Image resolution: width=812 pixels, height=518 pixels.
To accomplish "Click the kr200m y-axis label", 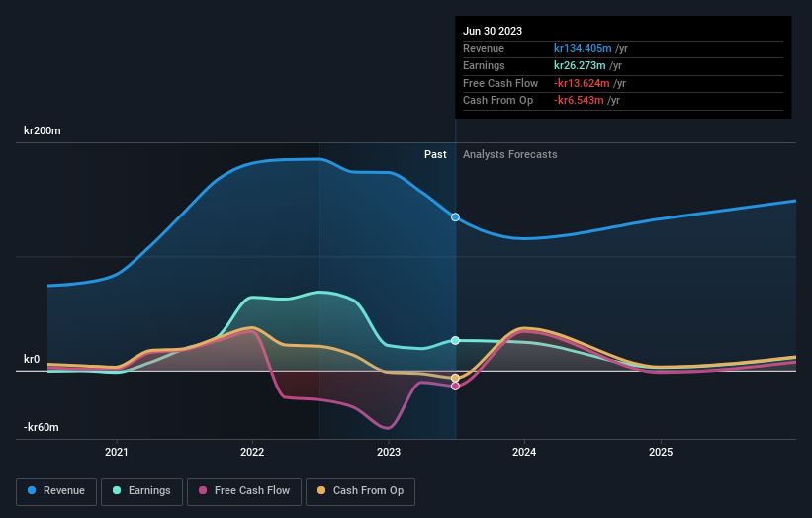I will click(x=42, y=130).
